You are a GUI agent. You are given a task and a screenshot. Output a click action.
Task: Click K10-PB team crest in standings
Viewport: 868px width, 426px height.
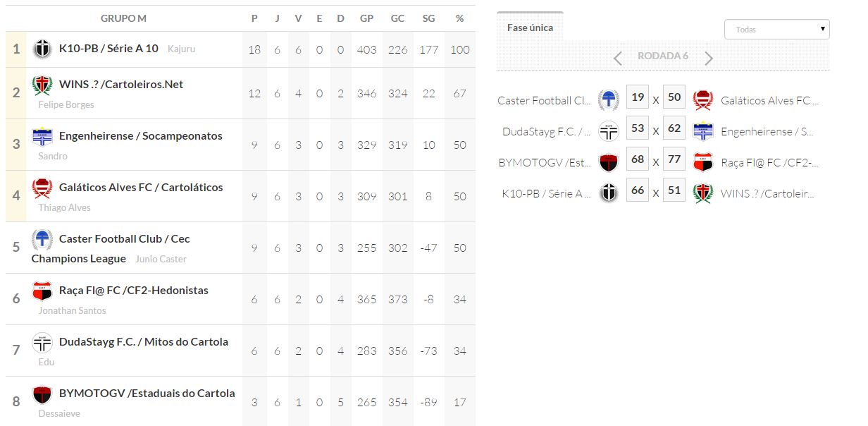(x=42, y=49)
